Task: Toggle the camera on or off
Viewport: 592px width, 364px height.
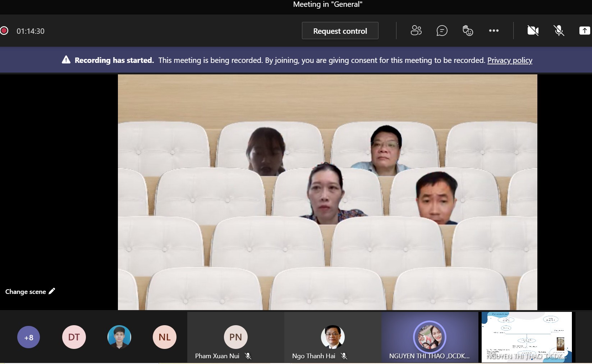Action: [x=533, y=31]
